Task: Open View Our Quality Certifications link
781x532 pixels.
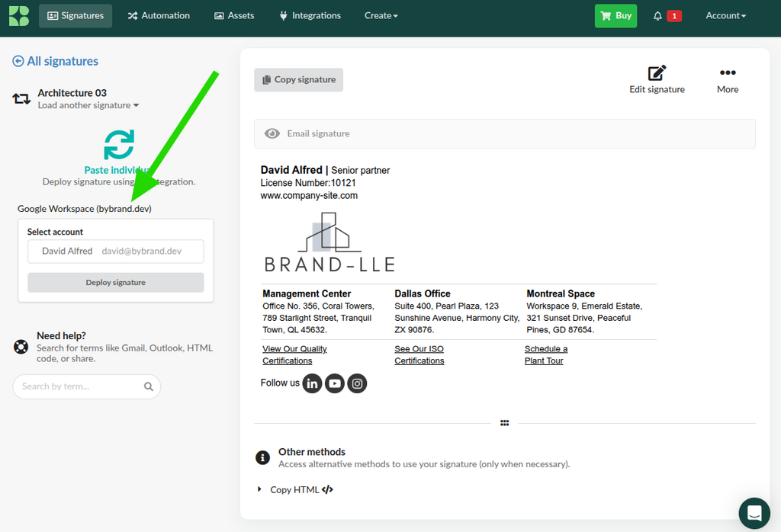Action: point(294,355)
